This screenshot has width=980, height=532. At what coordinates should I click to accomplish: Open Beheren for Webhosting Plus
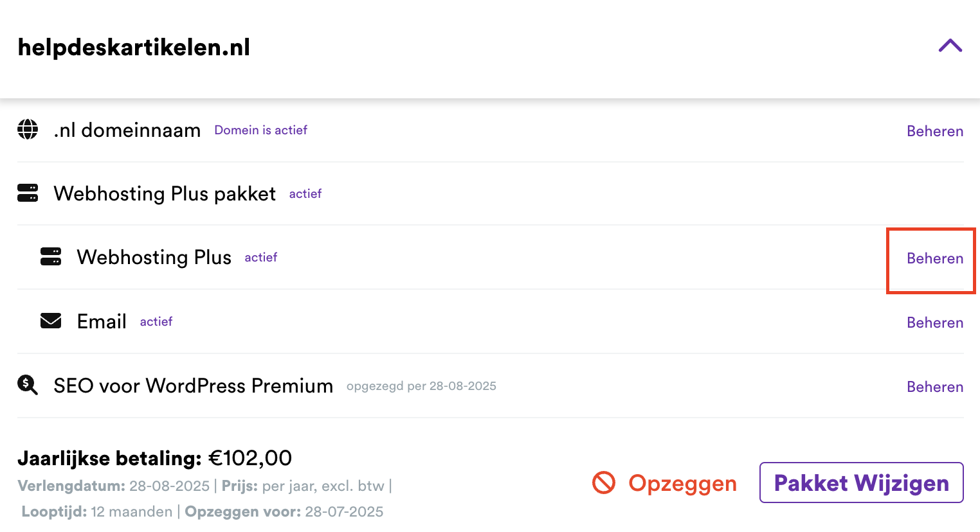(934, 258)
